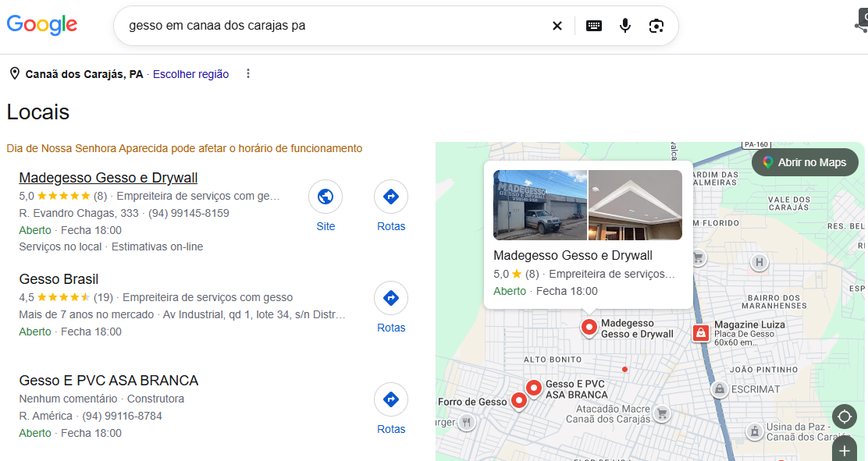Click Locais section heading
Screen dimensions: 868x461
37,112
